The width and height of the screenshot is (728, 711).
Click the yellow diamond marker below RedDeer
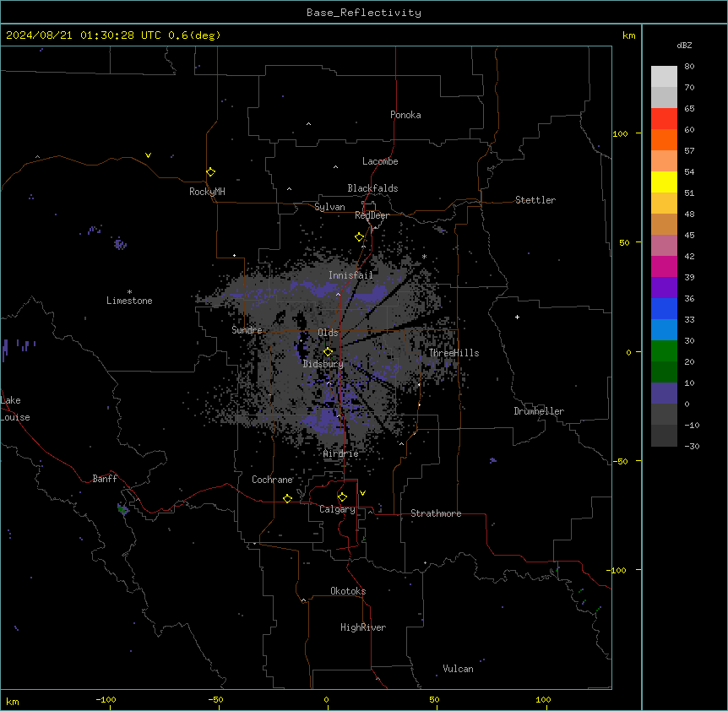point(359,237)
